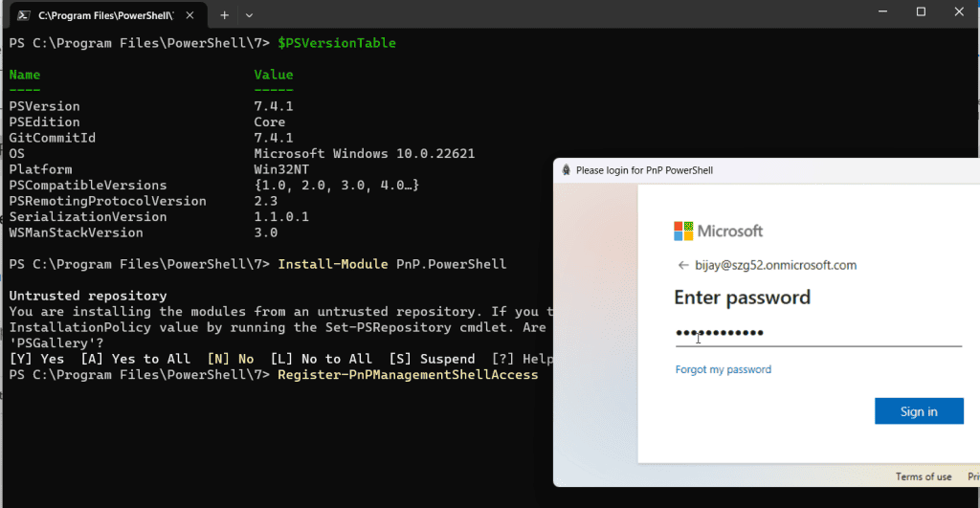Click the PSRemotingProtocolVersion value 2.3
The width and height of the screenshot is (980, 508).
pos(266,201)
